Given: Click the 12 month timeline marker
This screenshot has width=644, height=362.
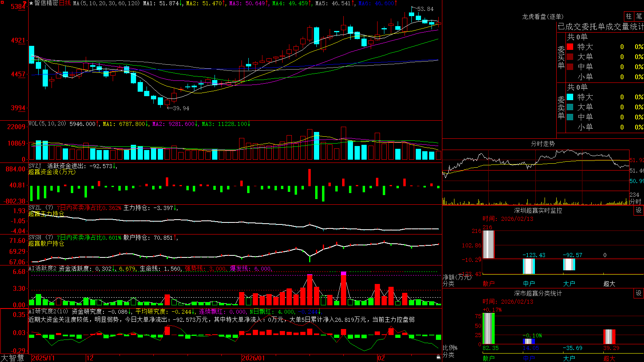Looking at the screenshot, I should pyautogui.click(x=90, y=358).
